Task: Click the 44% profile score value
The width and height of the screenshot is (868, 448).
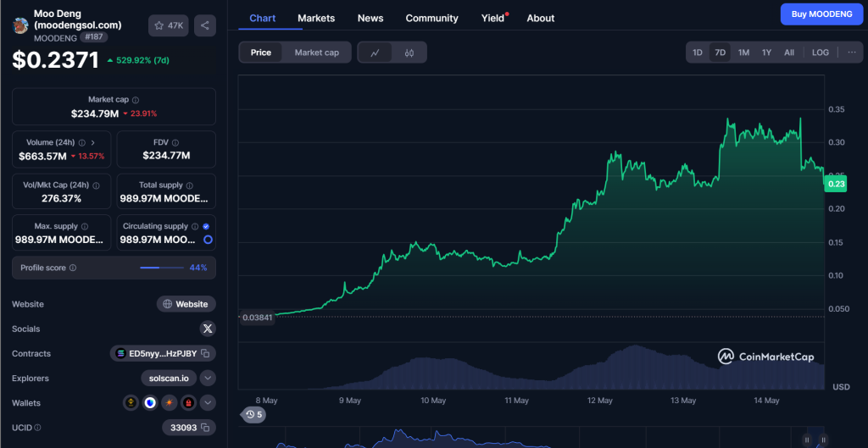Action: pyautogui.click(x=198, y=268)
